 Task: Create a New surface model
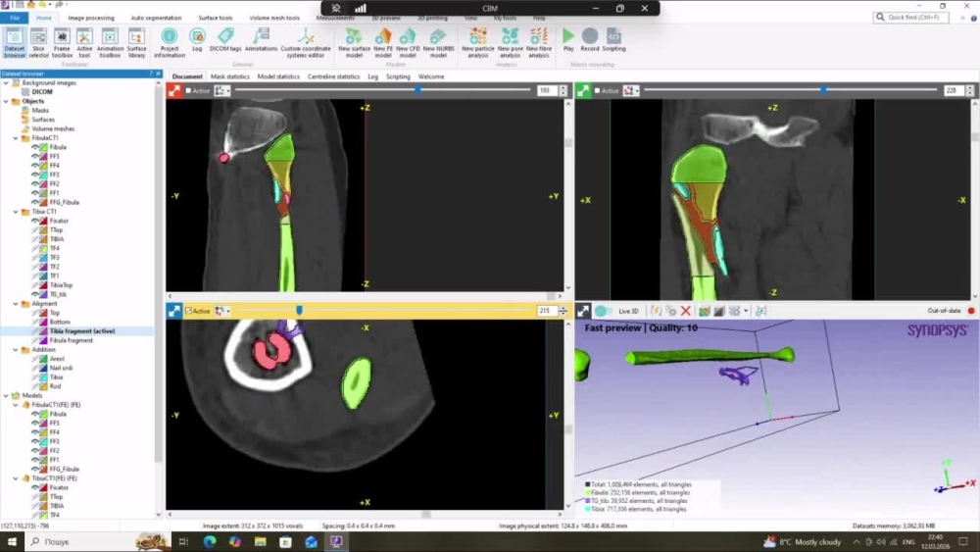click(x=354, y=42)
